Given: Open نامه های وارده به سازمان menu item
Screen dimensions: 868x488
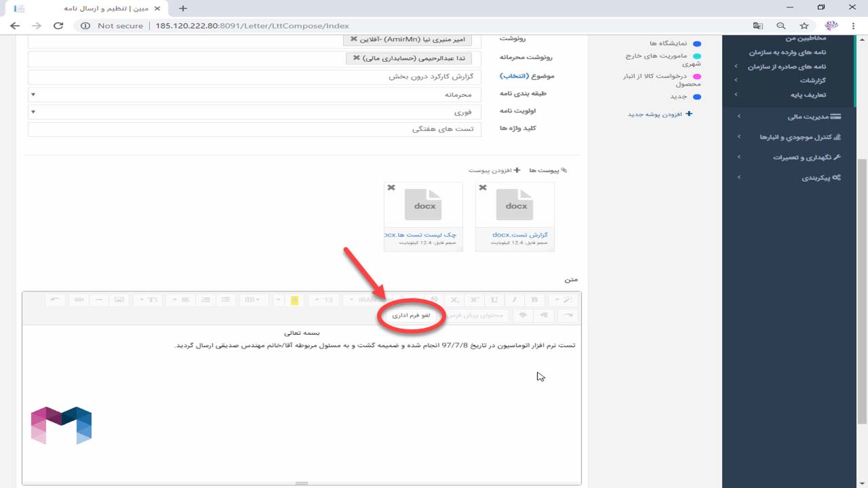Looking at the screenshot, I should click(x=787, y=52).
